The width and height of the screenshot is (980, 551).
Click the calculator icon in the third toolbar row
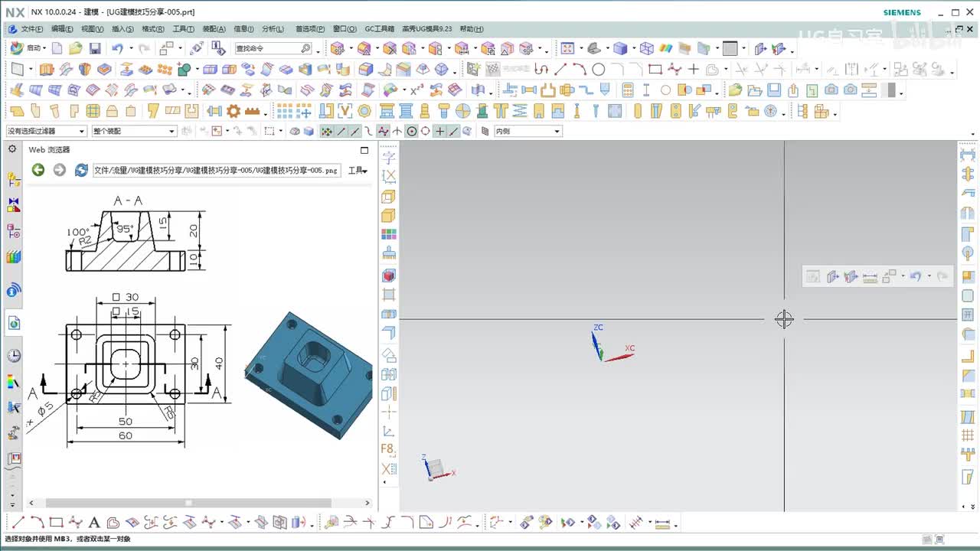628,90
